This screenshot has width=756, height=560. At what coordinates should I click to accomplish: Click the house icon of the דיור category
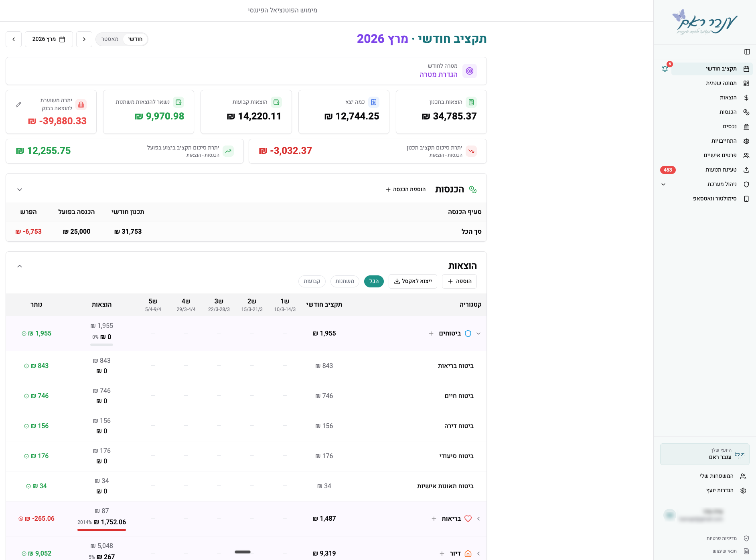(468, 554)
